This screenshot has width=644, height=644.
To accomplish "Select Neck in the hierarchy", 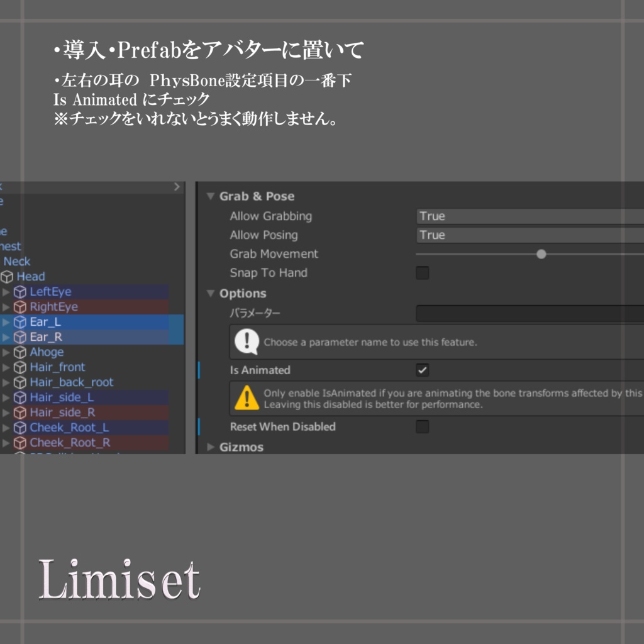I will click(18, 261).
